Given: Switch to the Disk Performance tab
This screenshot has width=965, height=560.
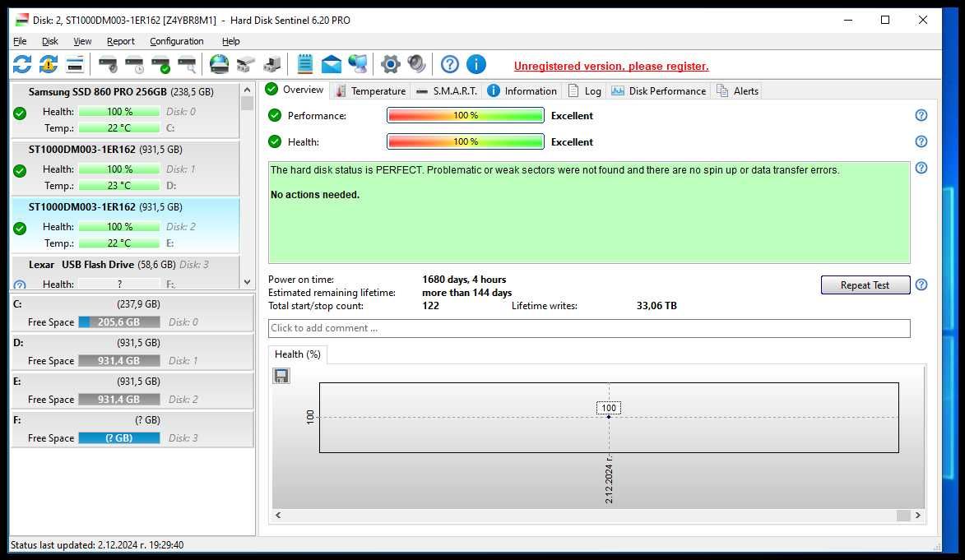Looking at the screenshot, I should pyautogui.click(x=658, y=91).
